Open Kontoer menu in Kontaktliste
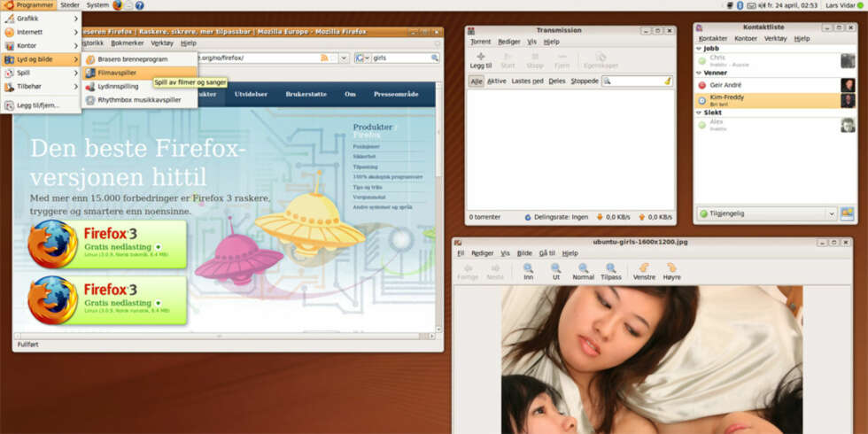The image size is (868, 434). 746,39
